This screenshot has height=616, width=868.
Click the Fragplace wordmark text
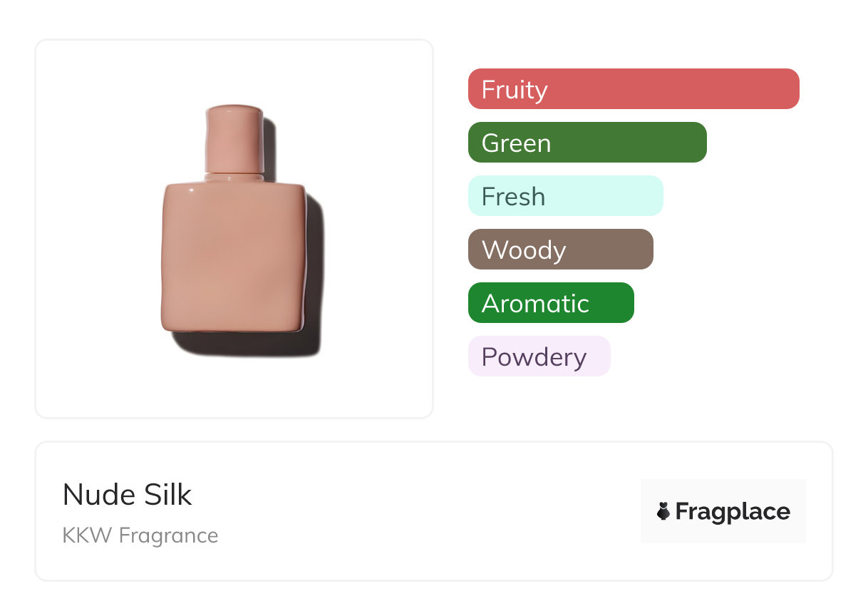pyautogui.click(x=733, y=512)
